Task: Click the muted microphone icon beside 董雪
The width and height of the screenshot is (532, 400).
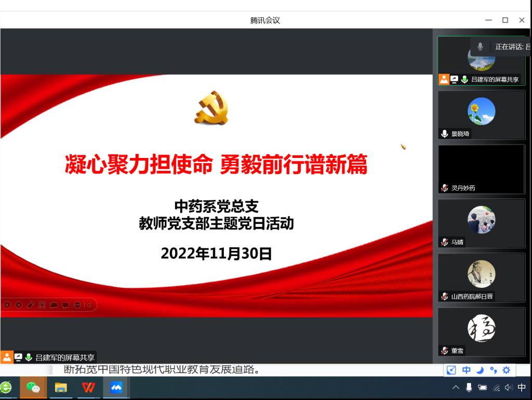Action: pos(445,351)
